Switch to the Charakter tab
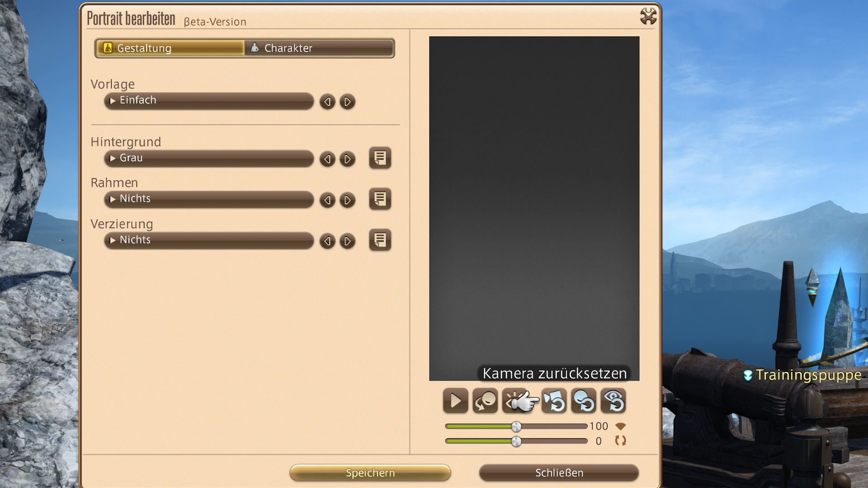This screenshot has height=488, width=868. tap(319, 48)
